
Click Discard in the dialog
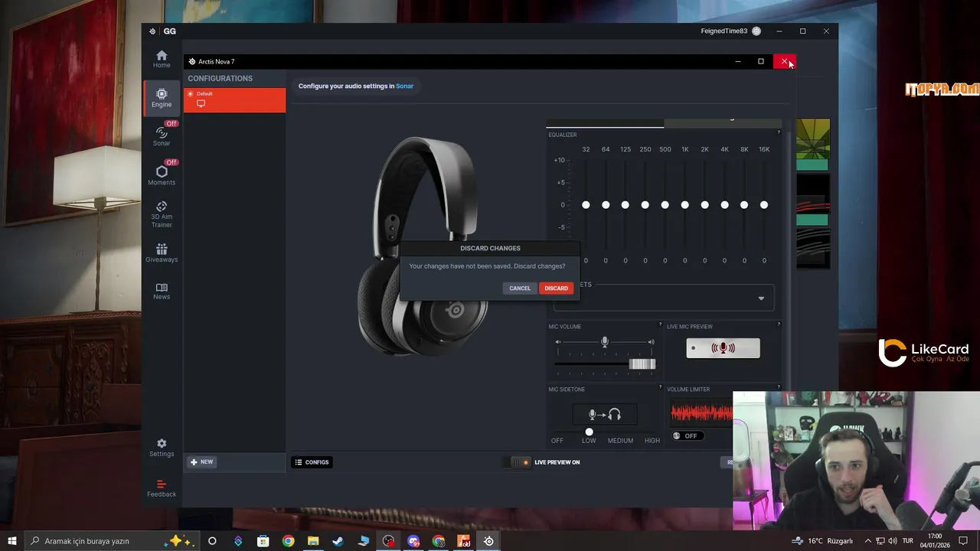(x=556, y=289)
